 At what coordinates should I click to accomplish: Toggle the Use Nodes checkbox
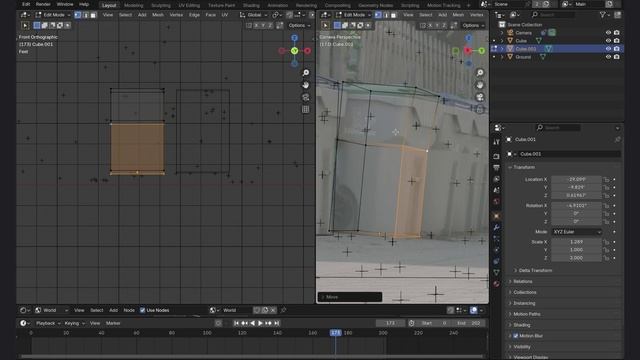coord(142,310)
